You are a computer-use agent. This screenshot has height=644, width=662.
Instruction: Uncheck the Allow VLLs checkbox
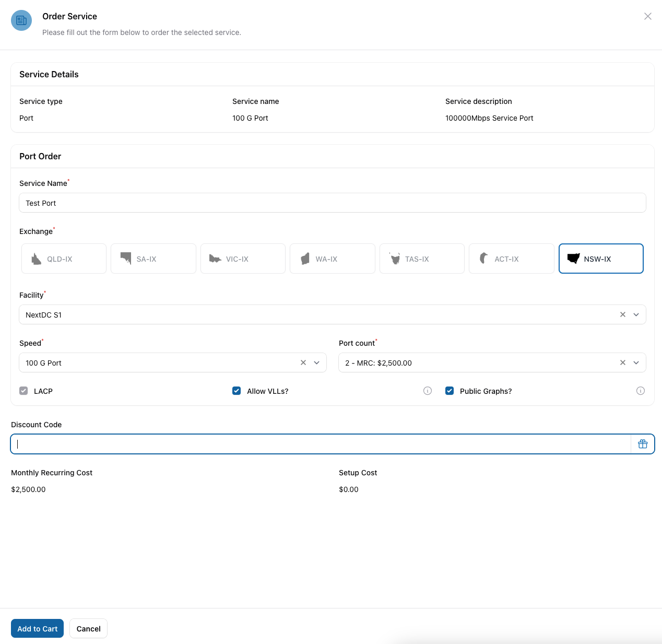click(237, 391)
